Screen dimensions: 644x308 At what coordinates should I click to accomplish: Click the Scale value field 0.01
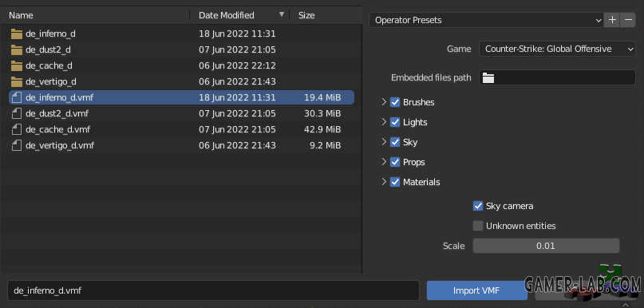point(546,246)
